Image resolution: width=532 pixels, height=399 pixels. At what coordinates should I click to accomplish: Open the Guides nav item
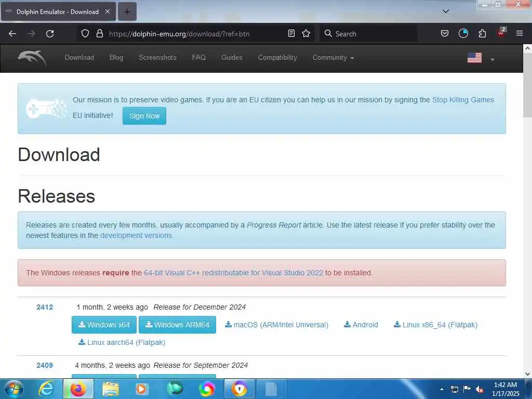click(x=232, y=58)
